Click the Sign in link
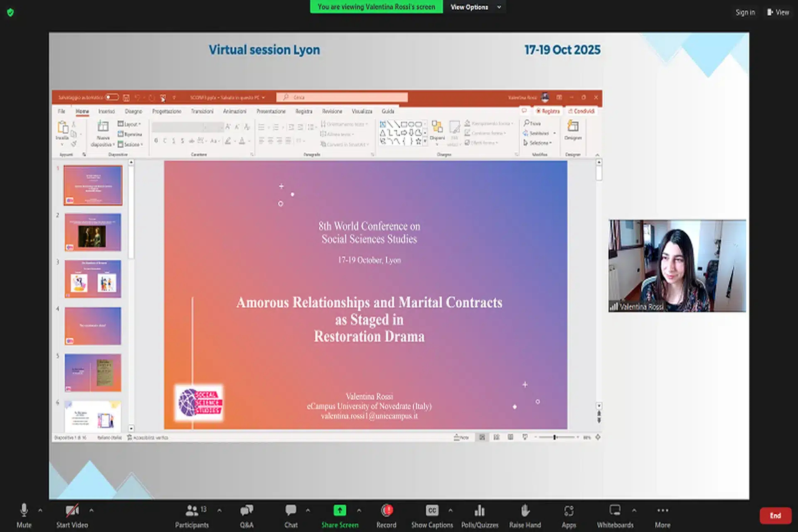This screenshot has height=532, width=798. pyautogui.click(x=745, y=12)
